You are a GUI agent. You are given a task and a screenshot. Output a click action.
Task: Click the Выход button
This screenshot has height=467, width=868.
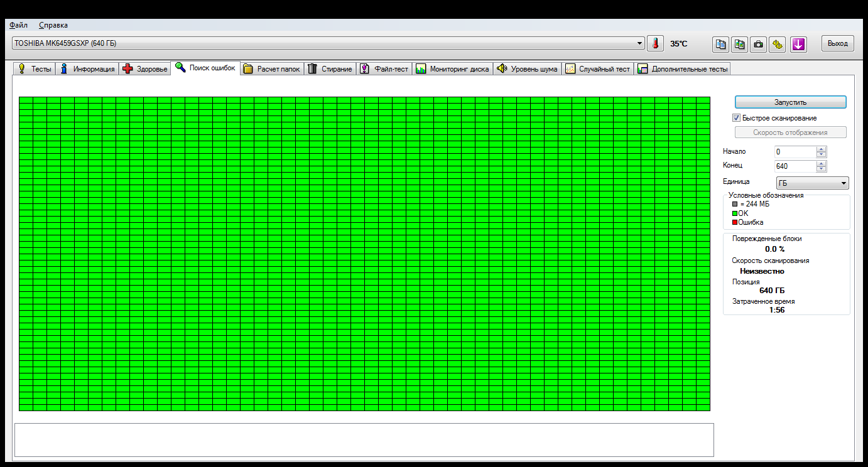click(838, 44)
